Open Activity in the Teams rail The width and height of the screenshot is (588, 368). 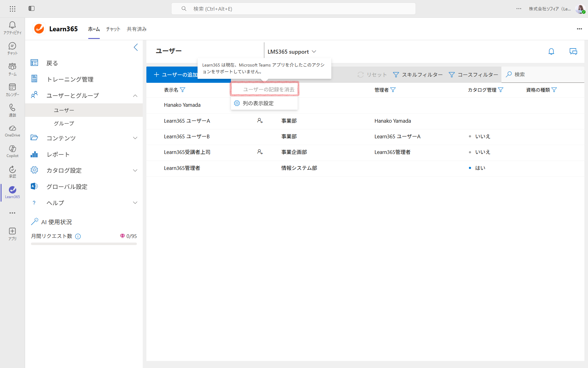pyautogui.click(x=13, y=28)
